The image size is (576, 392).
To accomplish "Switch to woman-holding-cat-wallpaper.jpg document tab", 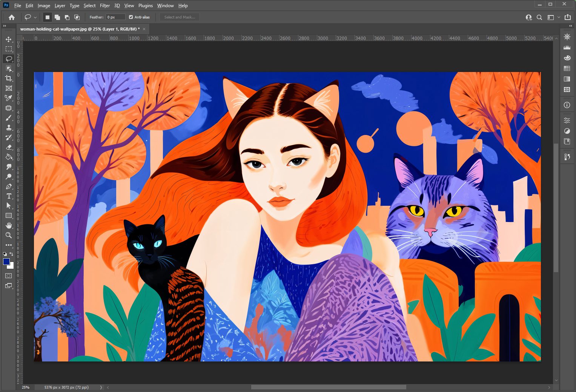I will click(x=80, y=29).
